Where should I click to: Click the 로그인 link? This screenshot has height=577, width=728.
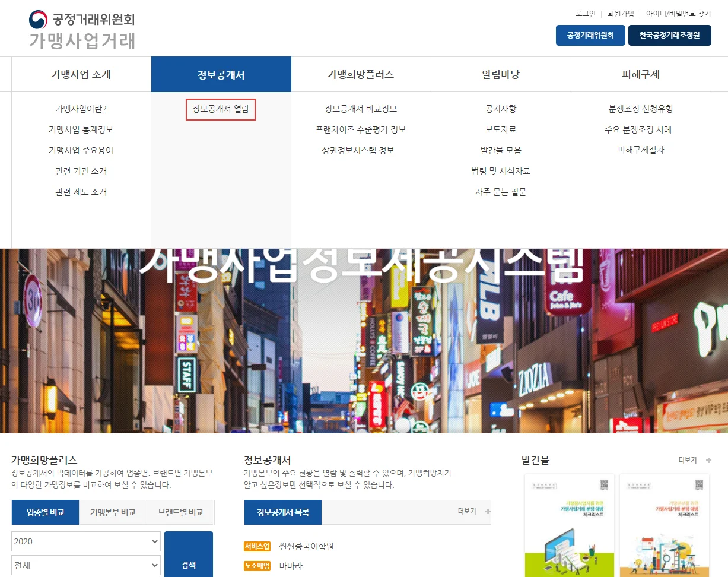[585, 14]
